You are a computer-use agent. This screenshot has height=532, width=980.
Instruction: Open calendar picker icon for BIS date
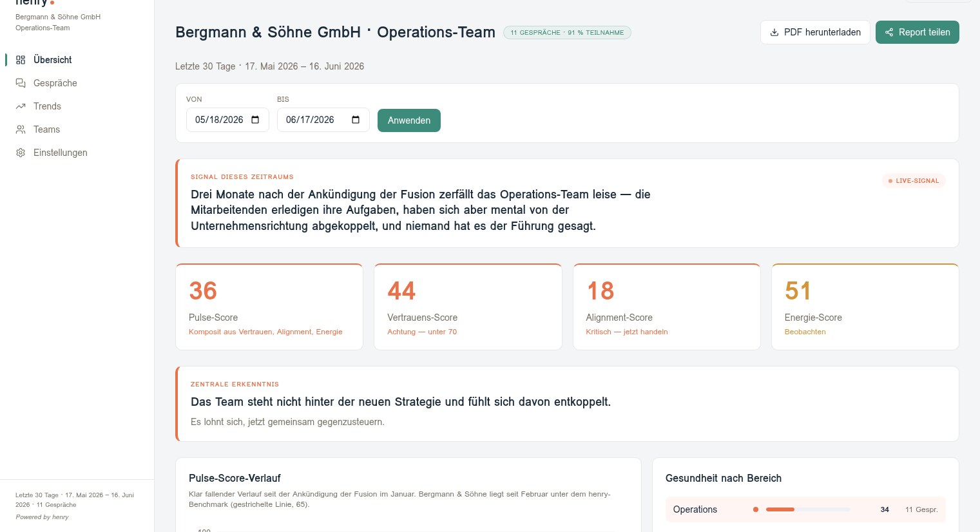[356, 120]
